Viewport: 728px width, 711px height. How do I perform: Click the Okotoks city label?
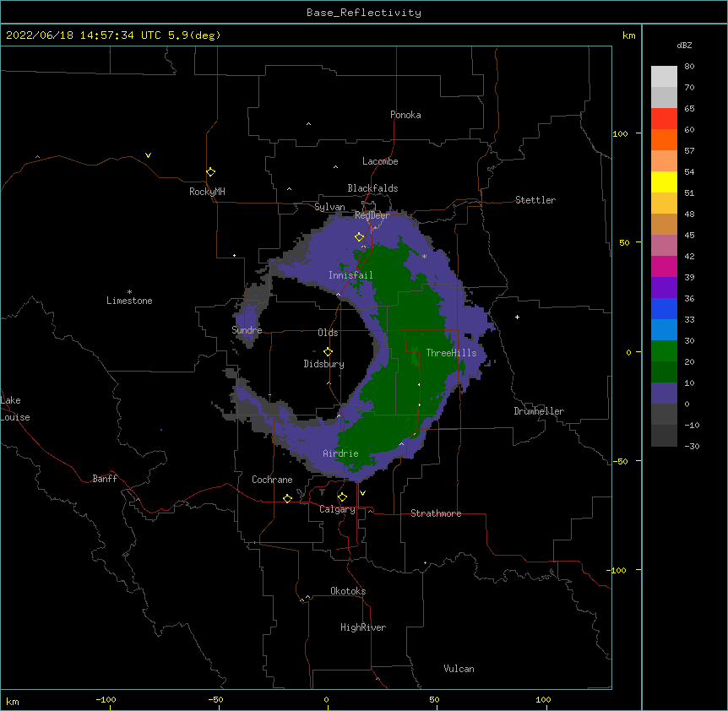pyautogui.click(x=348, y=591)
